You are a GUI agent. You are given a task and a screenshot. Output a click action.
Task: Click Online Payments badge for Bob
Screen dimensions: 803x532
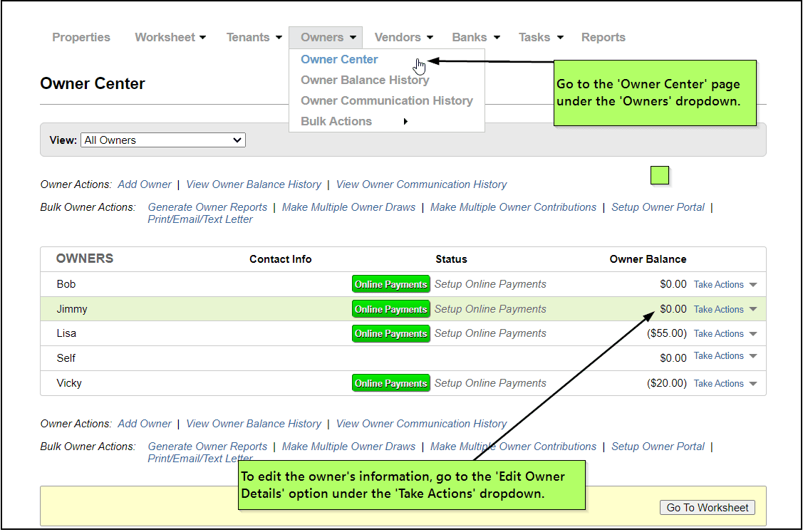(x=390, y=284)
